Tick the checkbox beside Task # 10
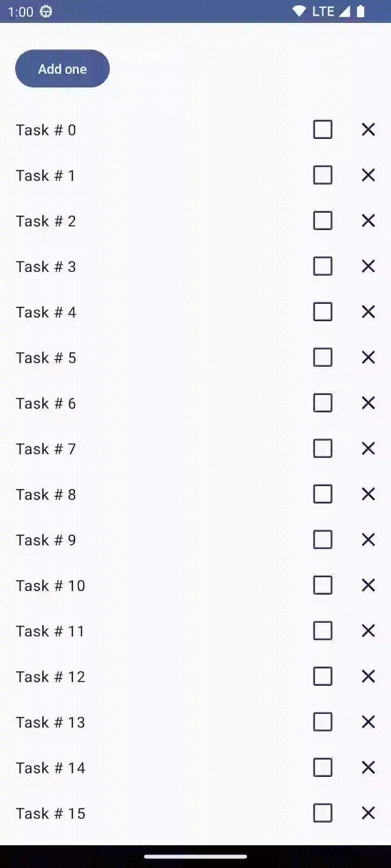The height and width of the screenshot is (868, 391). 323,585
